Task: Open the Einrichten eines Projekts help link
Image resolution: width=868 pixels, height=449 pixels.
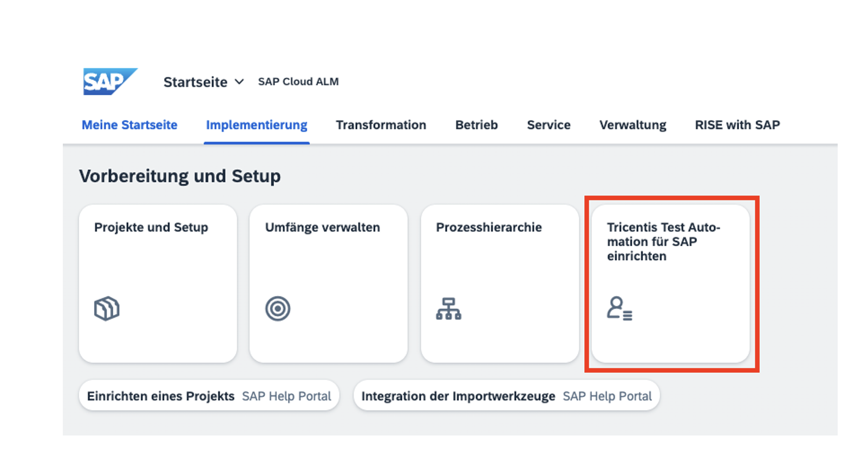Action: tap(209, 396)
